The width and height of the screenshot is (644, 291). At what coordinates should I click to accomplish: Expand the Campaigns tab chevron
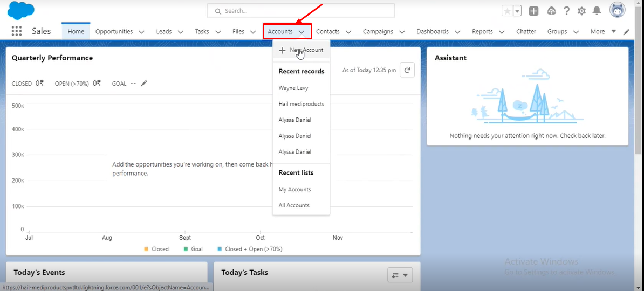pos(402,32)
